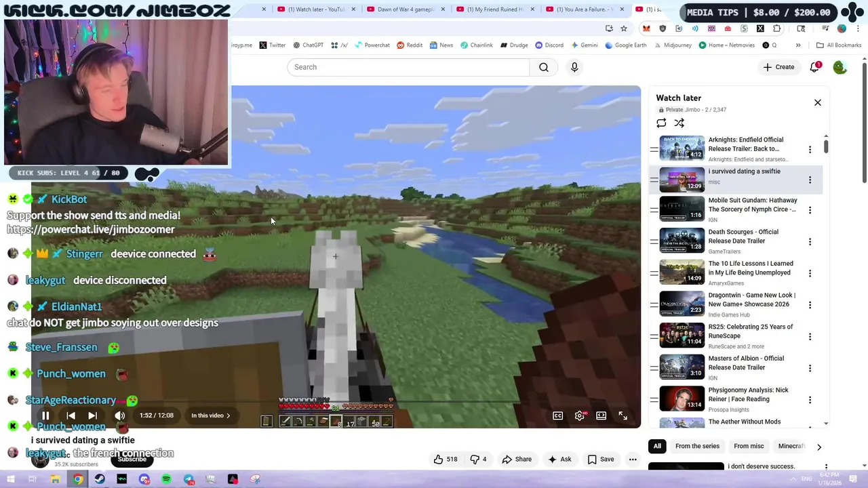Open the more actions ellipsis under the video
This screenshot has width=868, height=488.
tap(633, 459)
